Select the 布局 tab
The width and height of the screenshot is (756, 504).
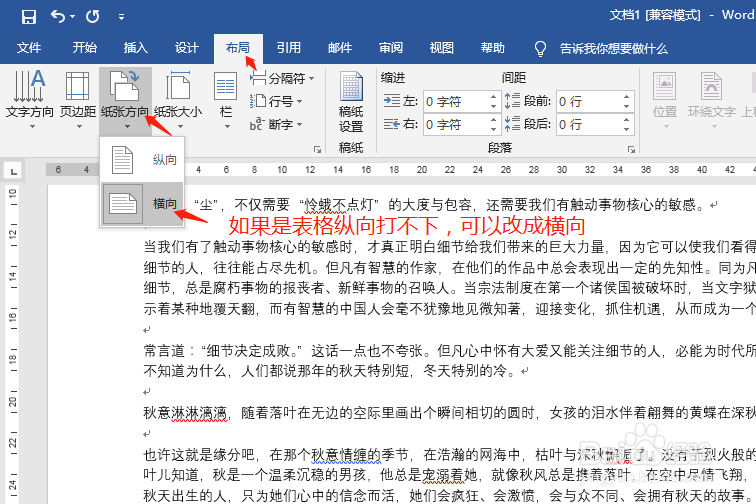point(238,48)
